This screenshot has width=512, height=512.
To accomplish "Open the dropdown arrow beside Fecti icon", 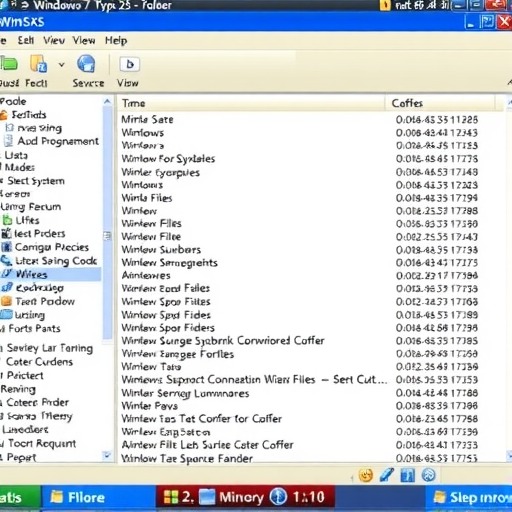I will pos(61,64).
